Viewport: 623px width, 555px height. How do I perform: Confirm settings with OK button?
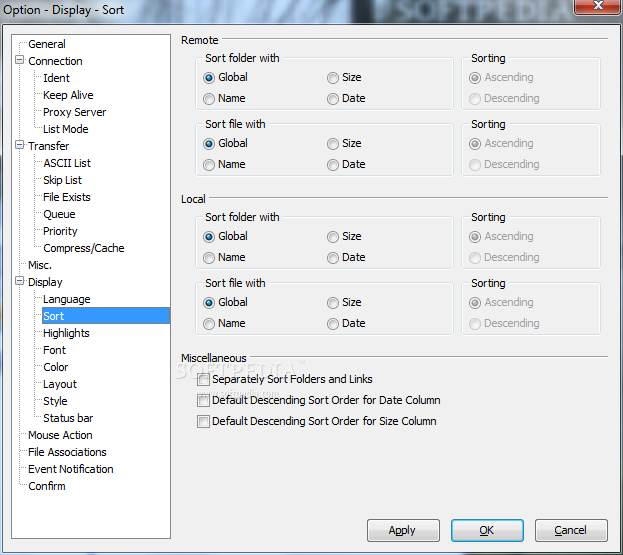487,530
